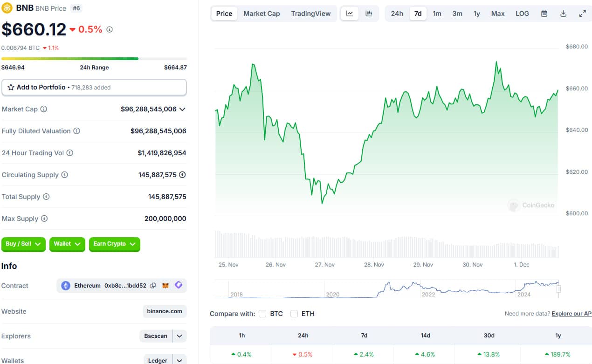Open the Earn Crypto dropdown
This screenshot has height=364, width=592.
tap(114, 244)
